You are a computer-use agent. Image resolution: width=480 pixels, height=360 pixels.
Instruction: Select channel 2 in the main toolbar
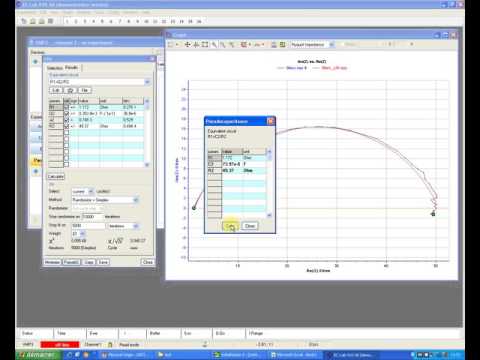click(x=76, y=21)
